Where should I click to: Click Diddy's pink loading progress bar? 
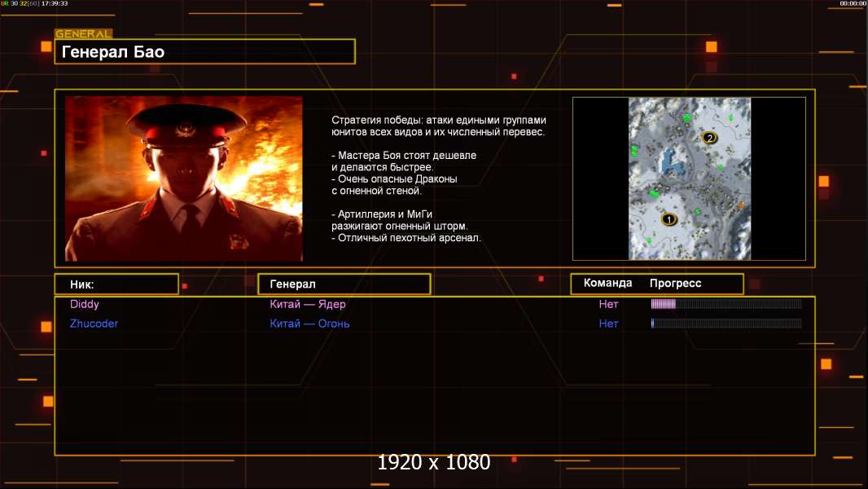tap(726, 303)
